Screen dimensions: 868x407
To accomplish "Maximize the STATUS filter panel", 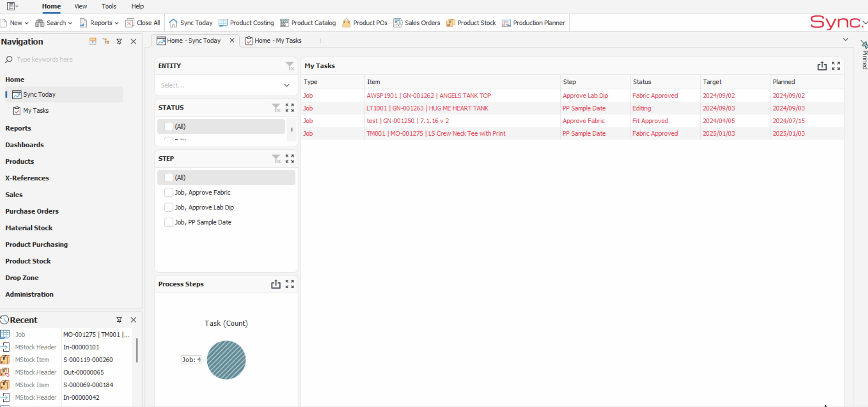I will pyautogui.click(x=290, y=108).
